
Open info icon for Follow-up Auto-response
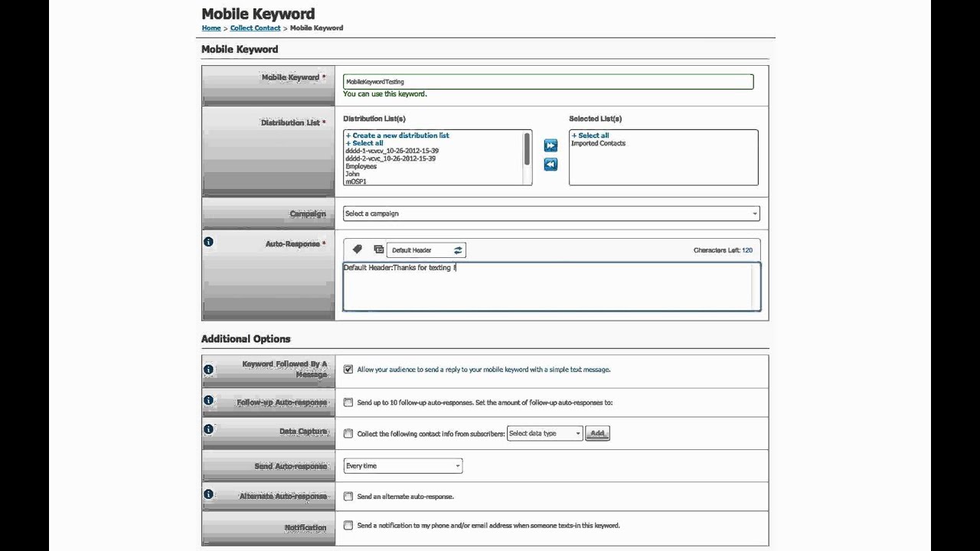tap(208, 400)
